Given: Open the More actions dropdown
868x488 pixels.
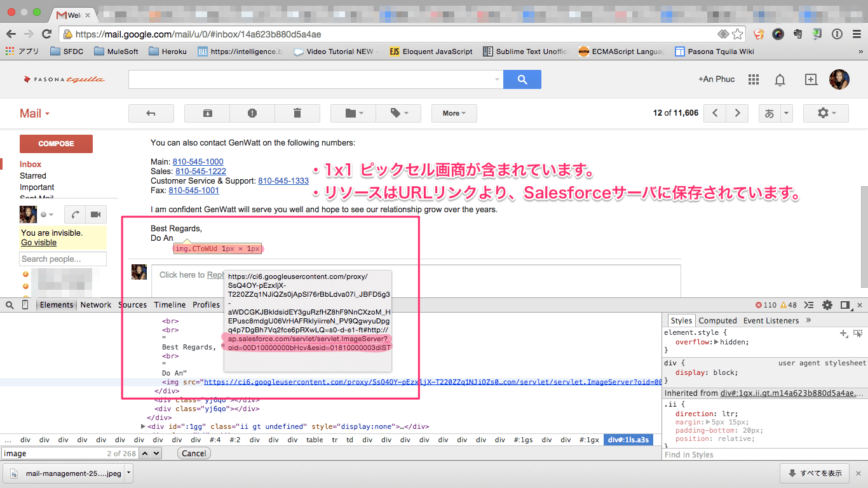Looking at the screenshot, I should [454, 113].
